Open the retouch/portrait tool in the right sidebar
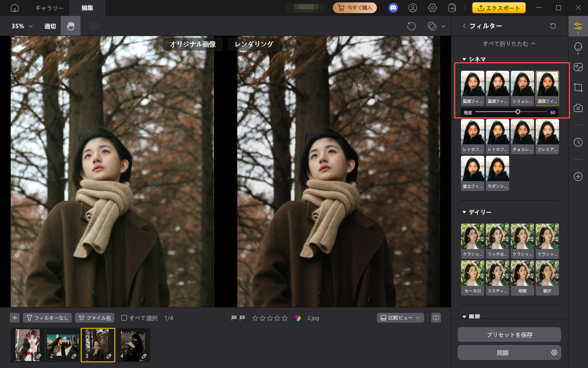This screenshot has width=588, height=368. 578,47
